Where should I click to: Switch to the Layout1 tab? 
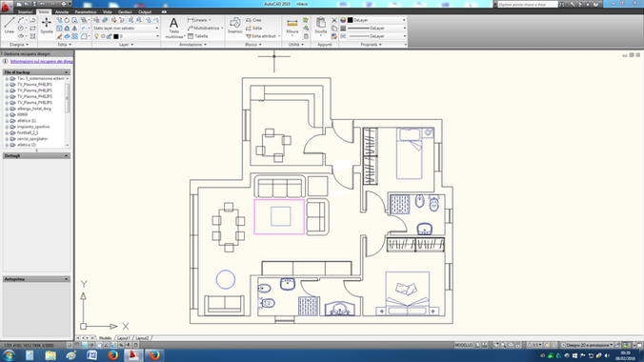[x=123, y=338]
